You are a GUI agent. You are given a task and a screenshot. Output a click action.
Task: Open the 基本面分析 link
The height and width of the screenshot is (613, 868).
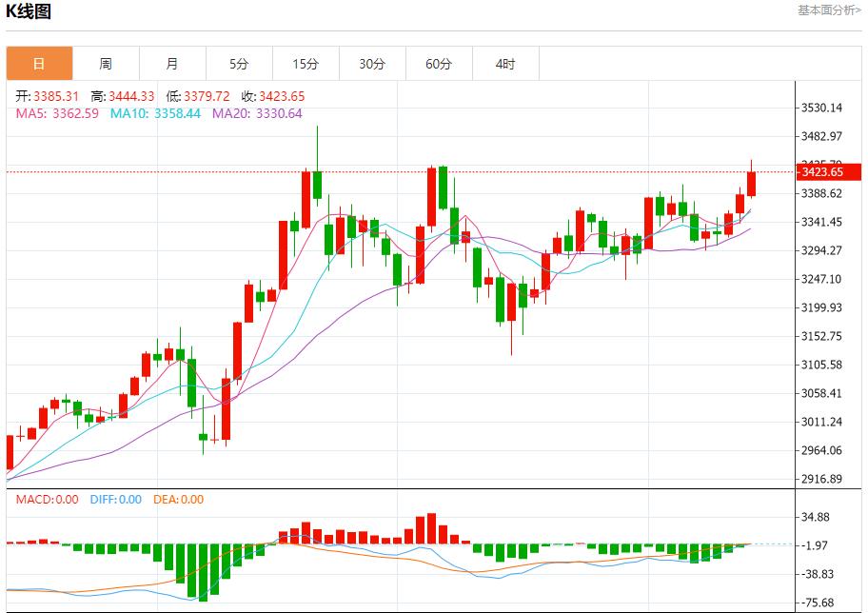[829, 10]
